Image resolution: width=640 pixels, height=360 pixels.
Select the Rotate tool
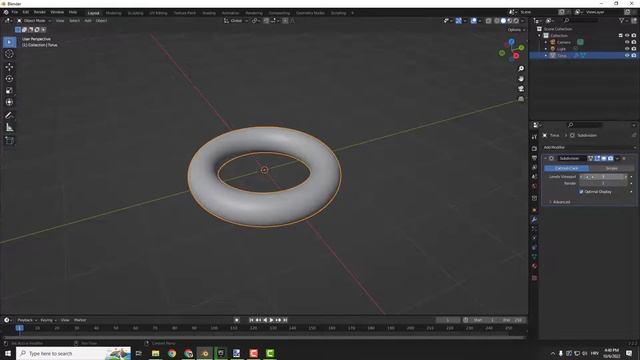[x=9, y=79]
